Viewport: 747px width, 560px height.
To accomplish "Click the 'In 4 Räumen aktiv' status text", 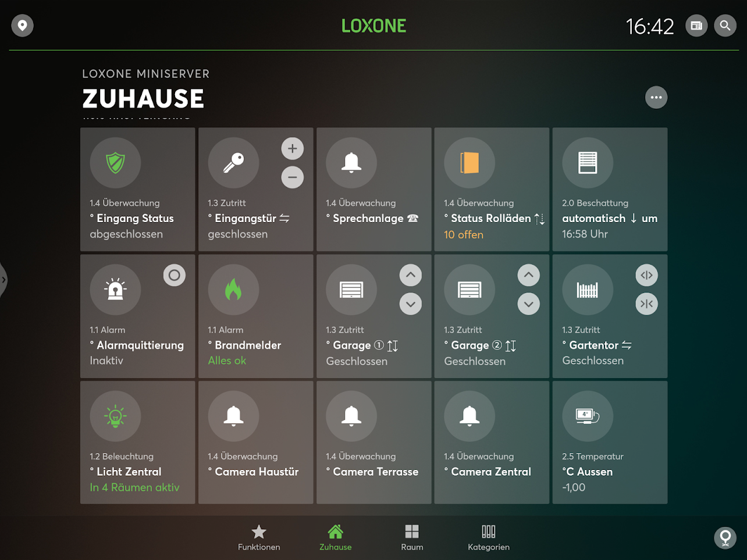I will pos(134,487).
